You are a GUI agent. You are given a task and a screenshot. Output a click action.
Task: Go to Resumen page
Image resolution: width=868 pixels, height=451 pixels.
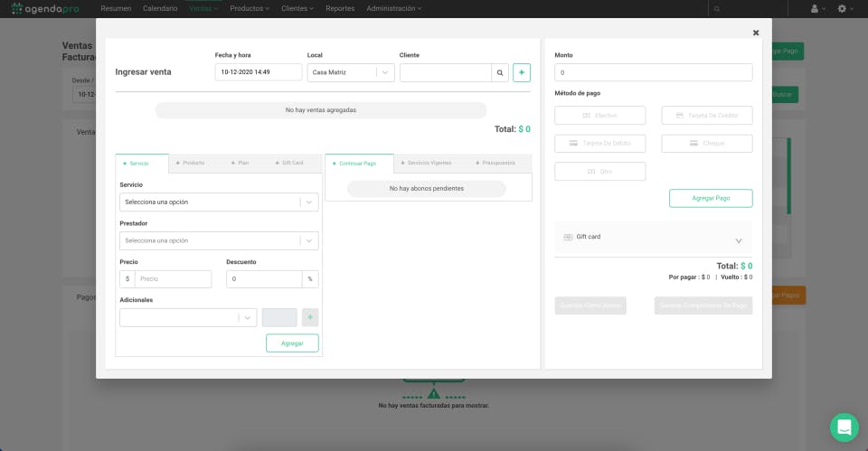117,8
